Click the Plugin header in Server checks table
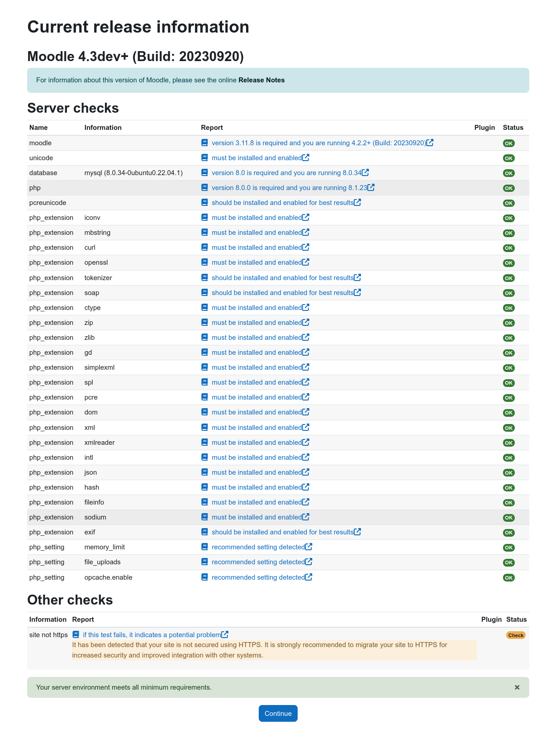 tap(485, 128)
